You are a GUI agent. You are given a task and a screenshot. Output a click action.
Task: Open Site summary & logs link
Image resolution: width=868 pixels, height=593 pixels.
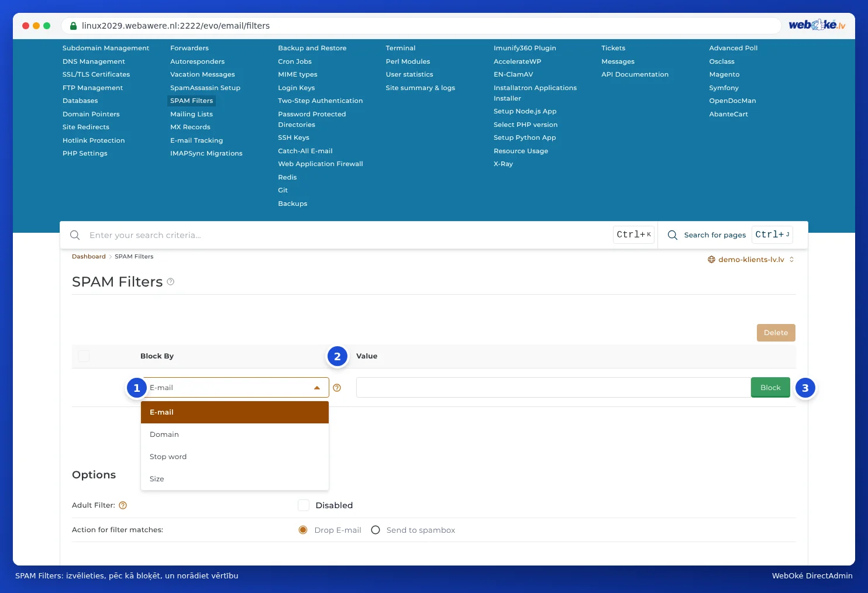tap(421, 88)
